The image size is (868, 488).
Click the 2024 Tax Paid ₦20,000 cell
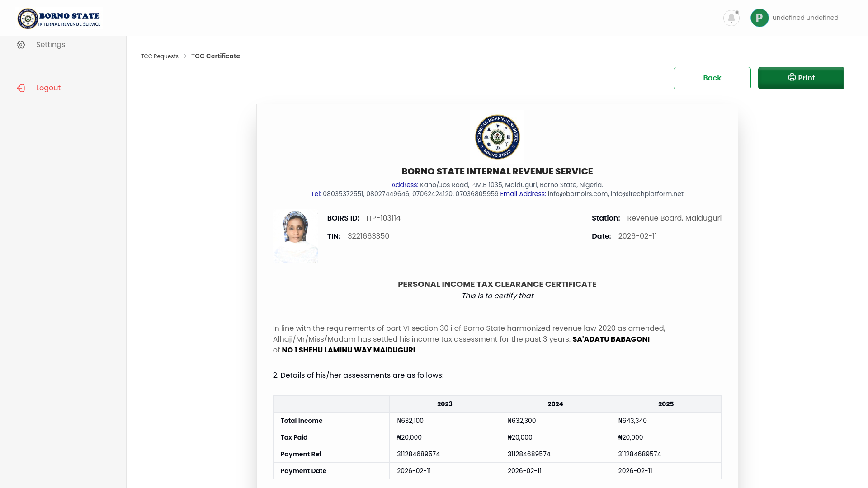[555, 437]
